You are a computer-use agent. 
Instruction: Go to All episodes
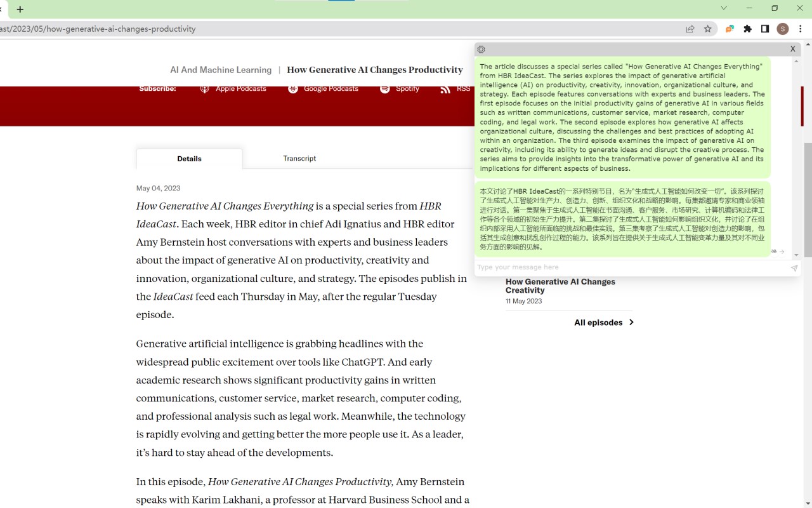(598, 323)
